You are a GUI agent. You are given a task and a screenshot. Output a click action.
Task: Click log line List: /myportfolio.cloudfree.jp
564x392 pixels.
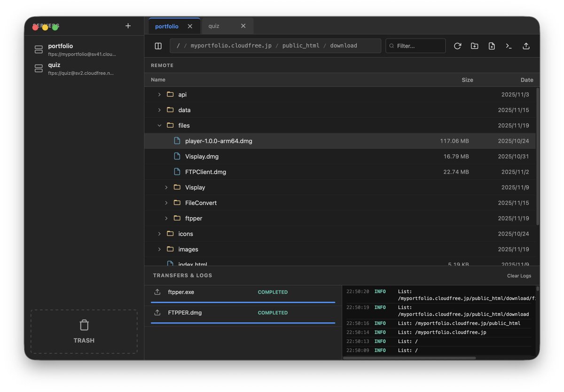pos(442,332)
